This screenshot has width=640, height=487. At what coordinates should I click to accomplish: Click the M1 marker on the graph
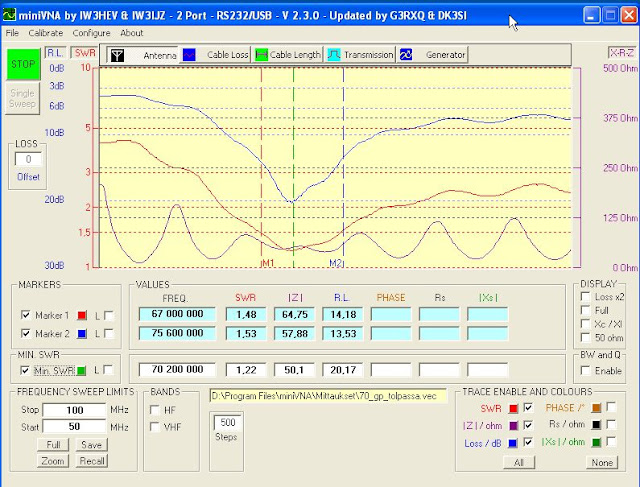(268, 263)
